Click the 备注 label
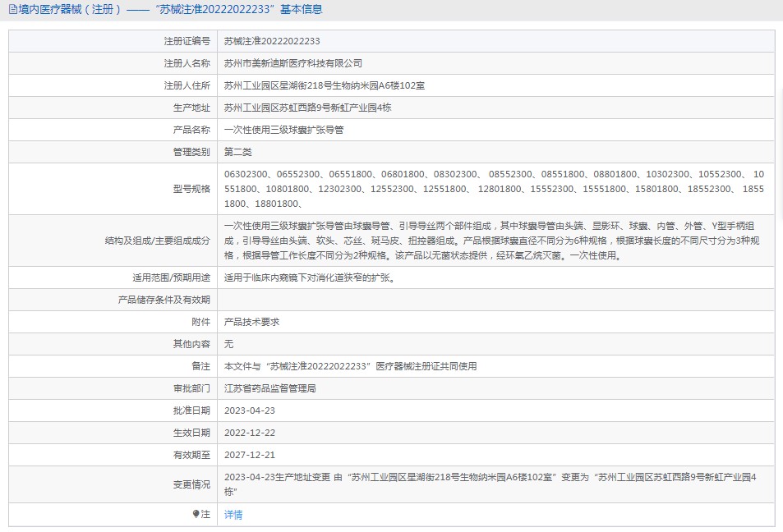The height and width of the screenshot is (532, 783). (x=200, y=366)
